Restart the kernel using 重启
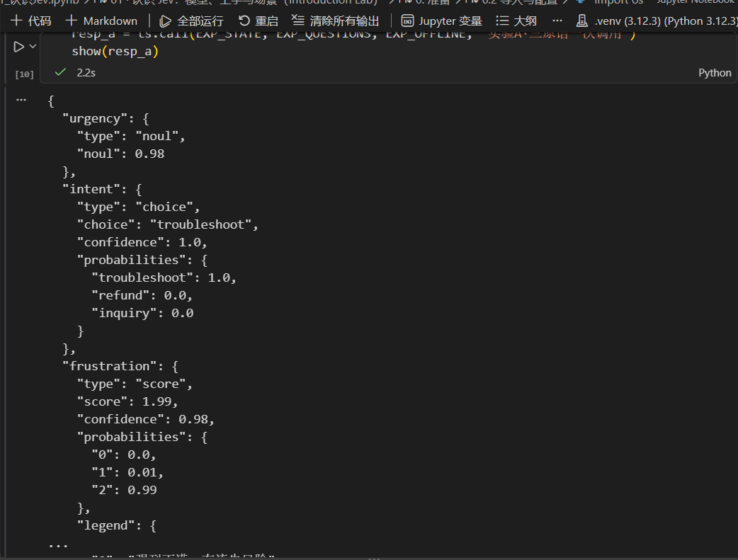Image resolution: width=738 pixels, height=560 pixels. pyautogui.click(x=259, y=21)
